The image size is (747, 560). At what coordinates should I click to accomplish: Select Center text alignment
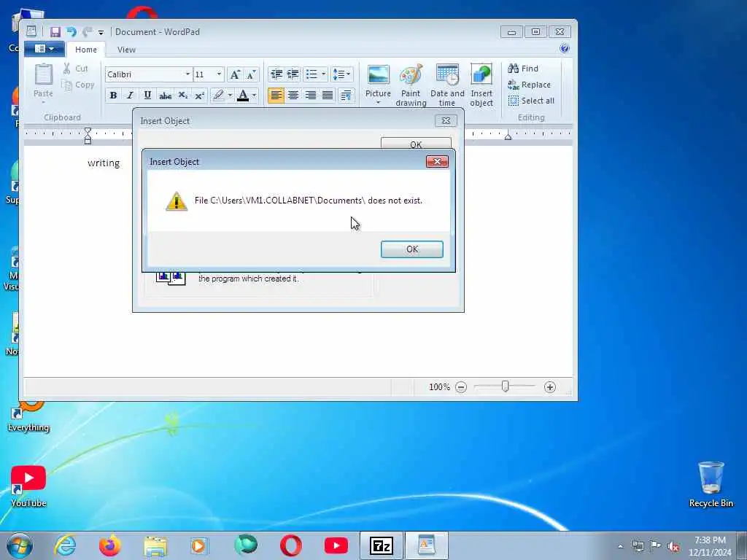[x=293, y=96]
